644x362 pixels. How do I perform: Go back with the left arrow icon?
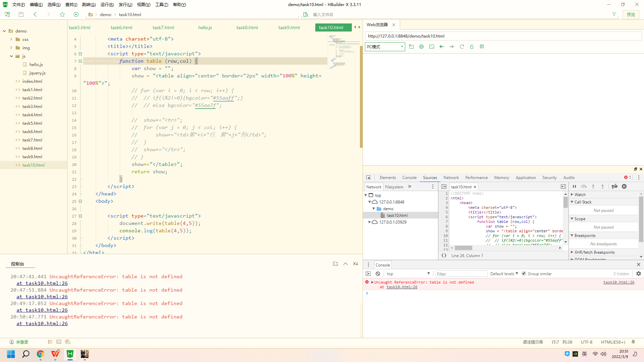[35, 14]
